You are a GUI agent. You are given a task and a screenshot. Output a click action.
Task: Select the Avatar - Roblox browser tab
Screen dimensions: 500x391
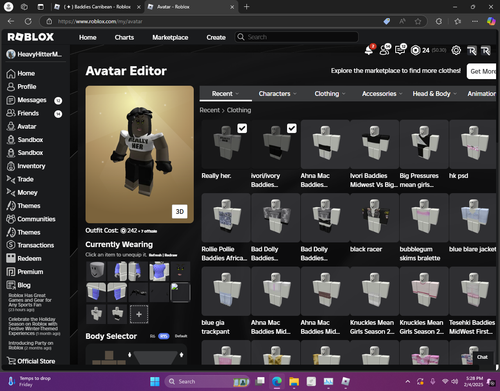click(190, 7)
